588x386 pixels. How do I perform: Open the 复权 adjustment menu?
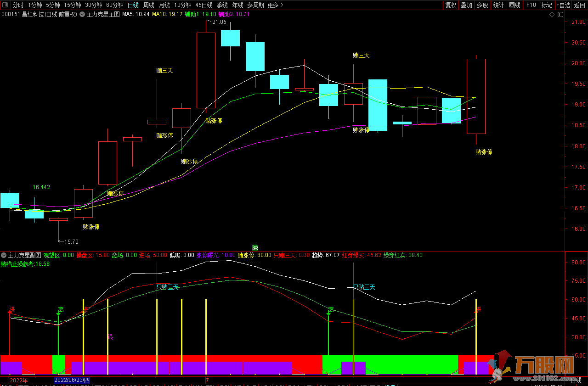click(451, 5)
